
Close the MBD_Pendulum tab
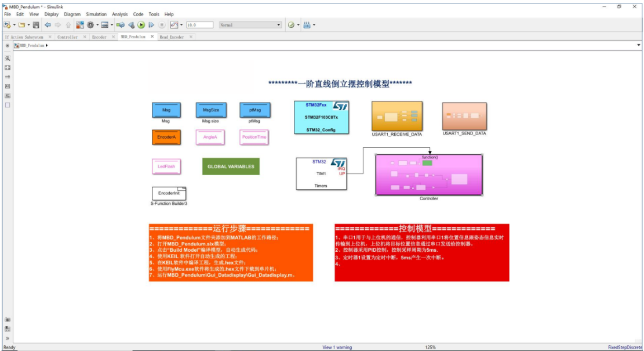point(152,37)
